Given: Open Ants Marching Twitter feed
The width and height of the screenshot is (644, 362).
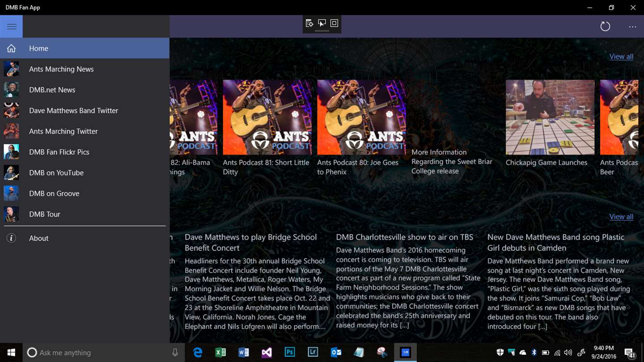Looking at the screenshot, I should click(85, 131).
